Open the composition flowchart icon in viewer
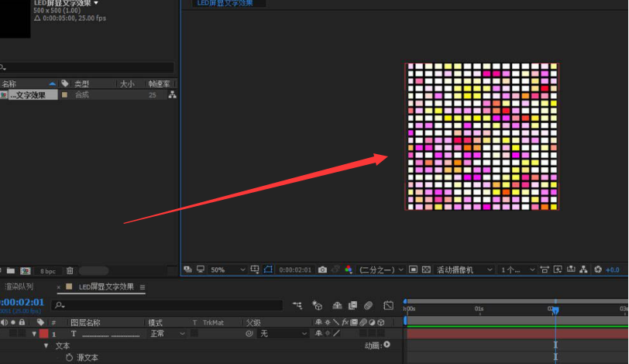The width and height of the screenshot is (629, 364). click(583, 270)
